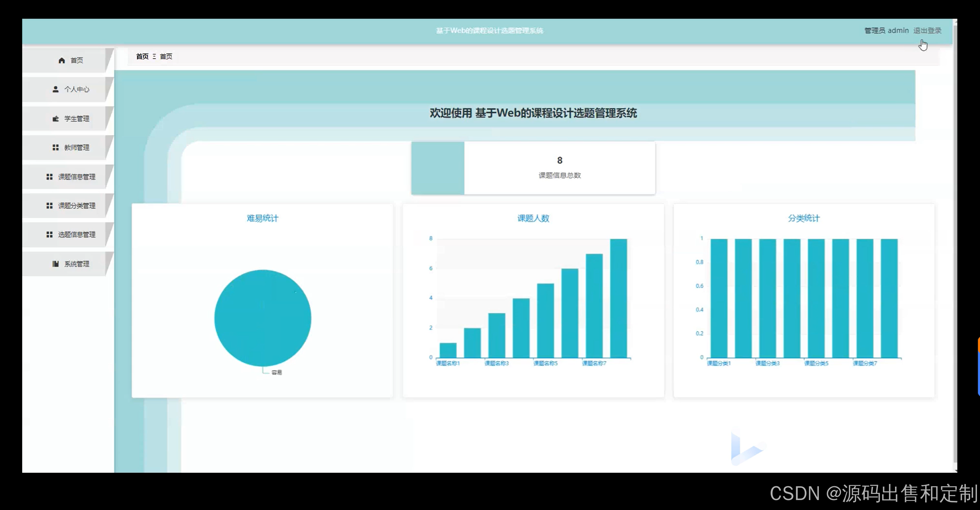Viewport: 980px width, 510px height.
Task: Click the grid icon beside 课题分类管理
Action: coord(49,206)
